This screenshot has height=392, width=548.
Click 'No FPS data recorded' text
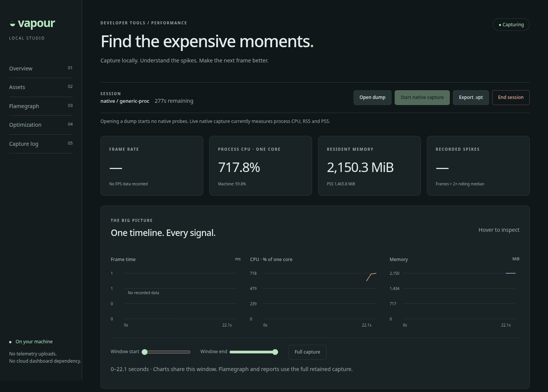pos(129,184)
